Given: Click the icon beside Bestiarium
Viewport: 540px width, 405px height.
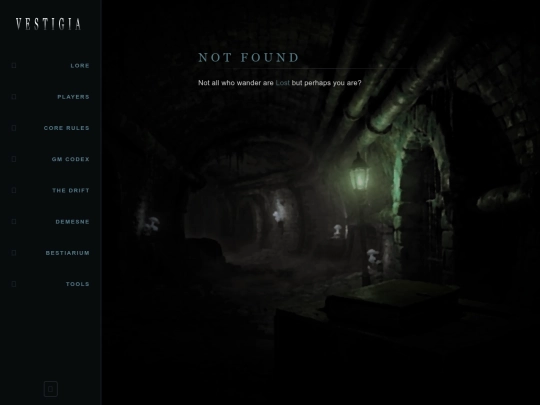Looking at the screenshot, I should point(14,253).
